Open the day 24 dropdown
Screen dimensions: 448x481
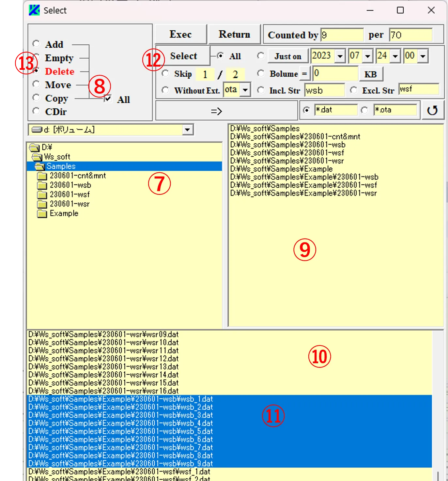[395, 56]
